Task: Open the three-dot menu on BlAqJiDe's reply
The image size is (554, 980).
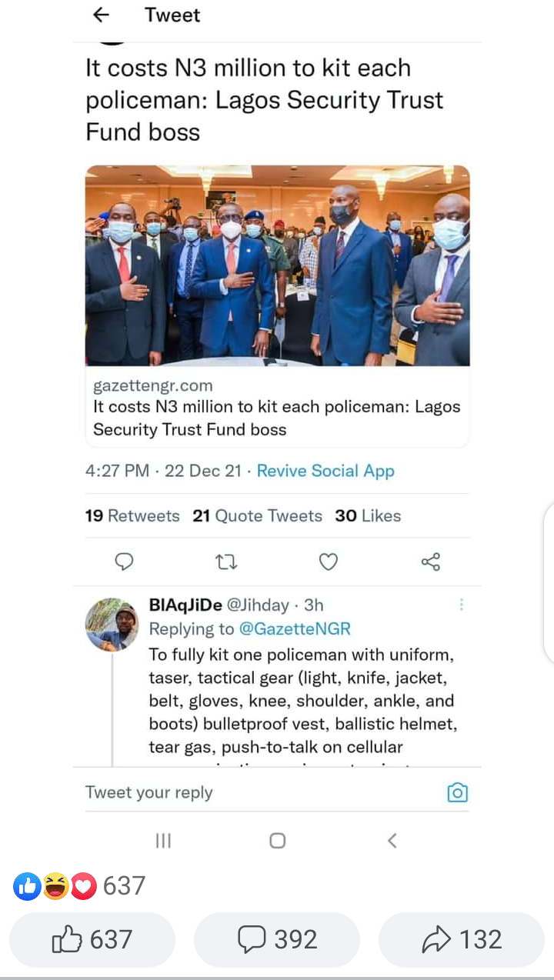Action: (x=461, y=605)
